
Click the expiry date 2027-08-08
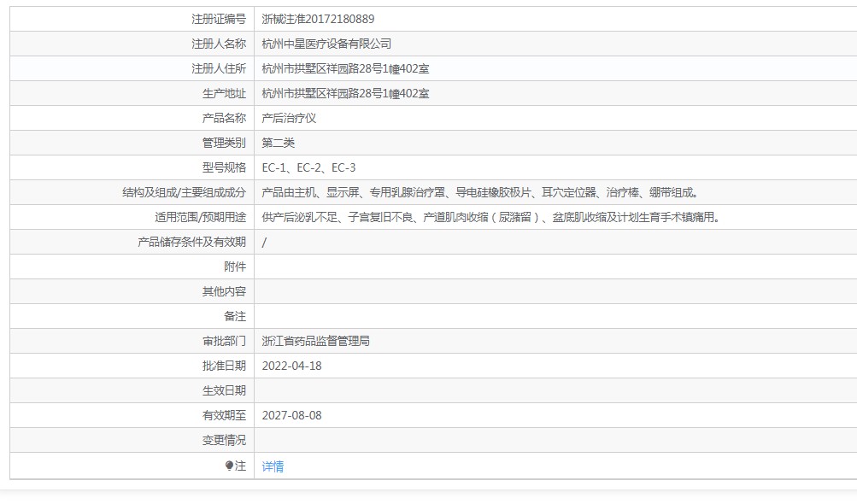[291, 415]
